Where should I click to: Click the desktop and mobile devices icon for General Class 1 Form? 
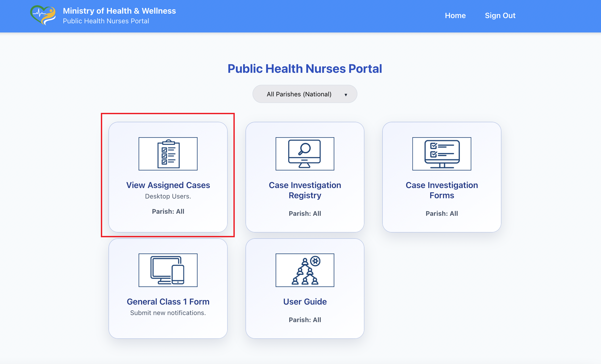[x=168, y=270]
